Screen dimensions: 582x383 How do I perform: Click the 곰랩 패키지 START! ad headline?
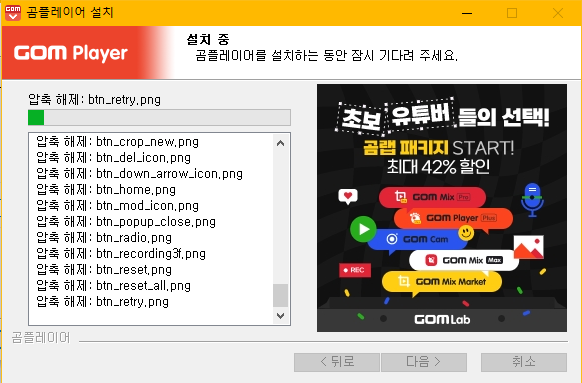tap(439, 148)
